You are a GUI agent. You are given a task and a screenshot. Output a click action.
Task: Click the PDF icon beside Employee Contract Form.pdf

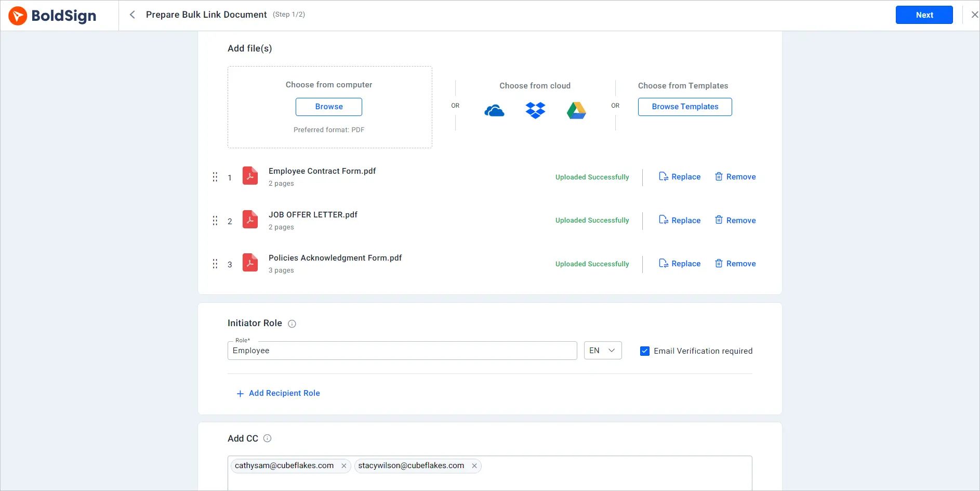tap(250, 176)
